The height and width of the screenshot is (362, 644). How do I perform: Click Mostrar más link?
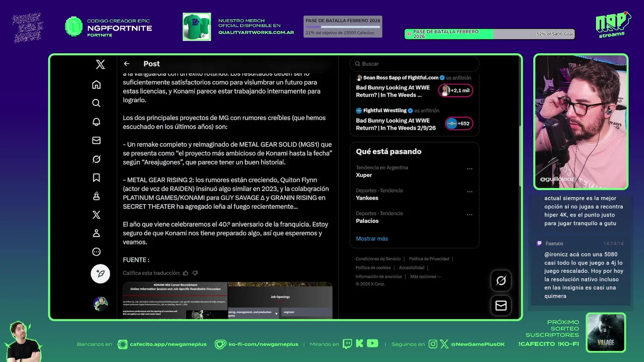tap(372, 238)
